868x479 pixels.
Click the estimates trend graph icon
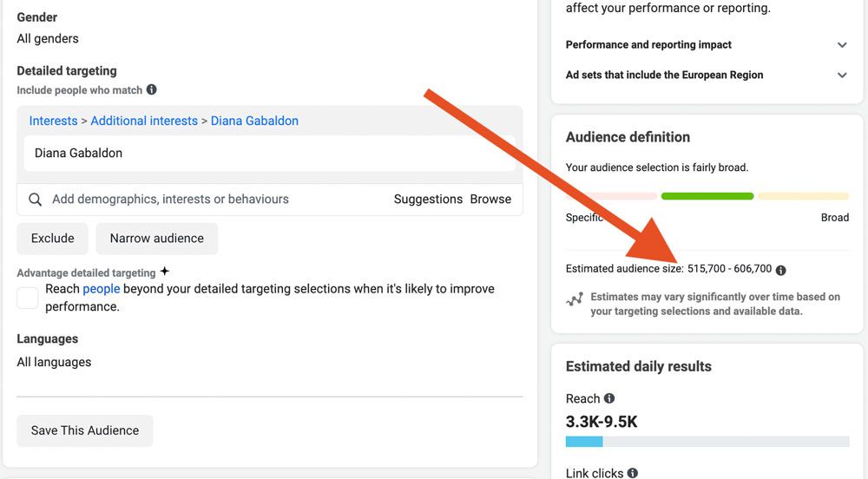575,299
